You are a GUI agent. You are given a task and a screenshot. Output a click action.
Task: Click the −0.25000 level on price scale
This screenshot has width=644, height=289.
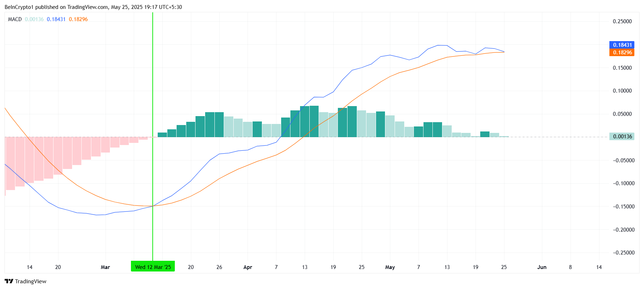coord(623,253)
